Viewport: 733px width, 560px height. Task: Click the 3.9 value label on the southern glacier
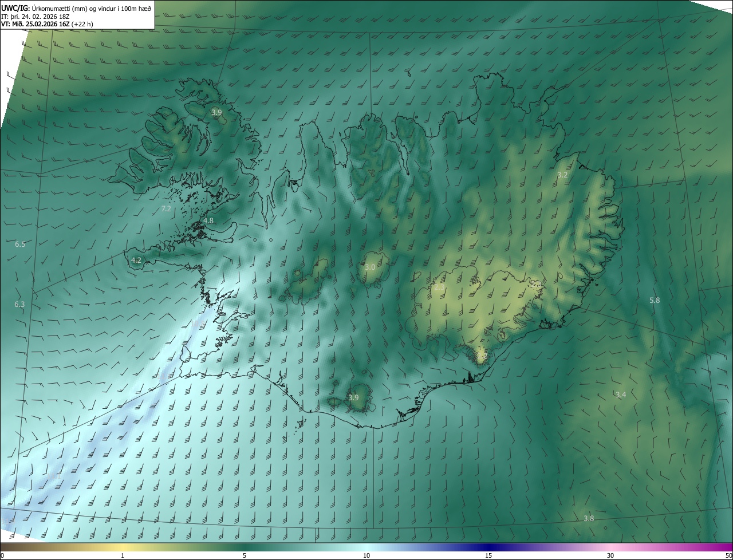coord(353,397)
